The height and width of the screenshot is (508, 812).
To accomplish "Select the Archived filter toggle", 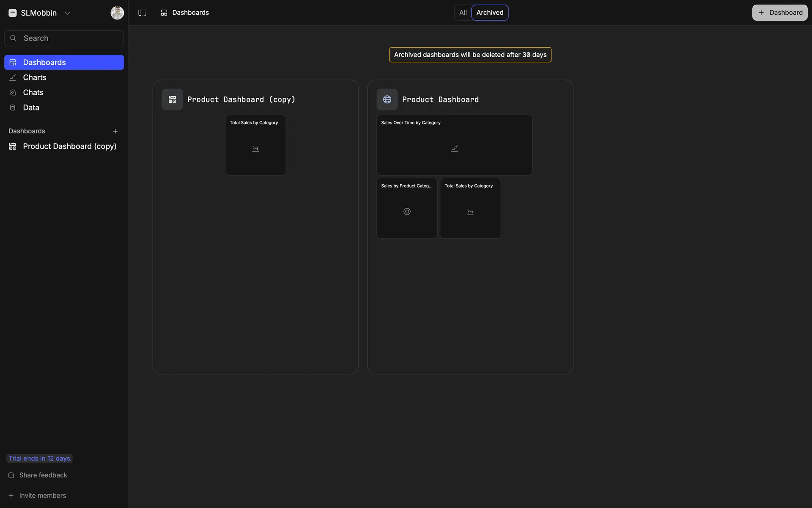I will click(490, 13).
